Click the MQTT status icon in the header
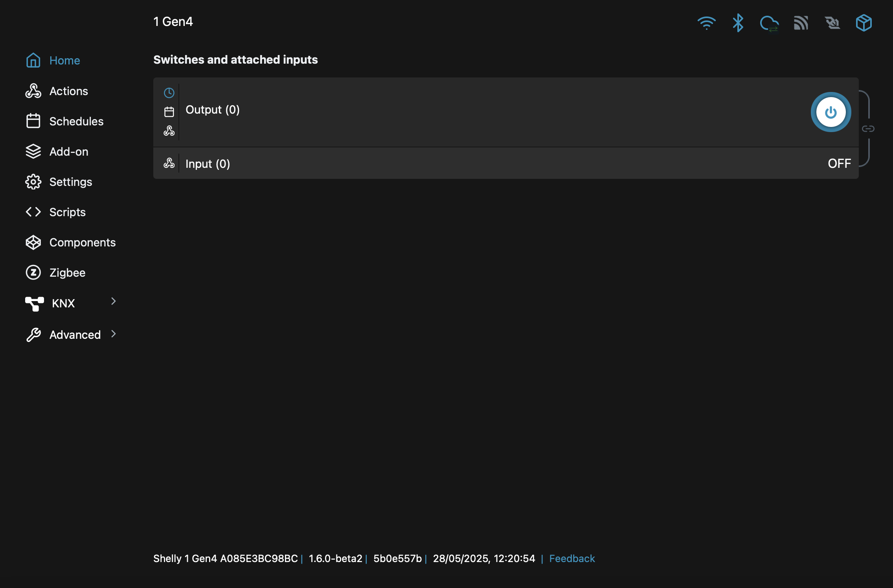The image size is (893, 588). coord(801,23)
